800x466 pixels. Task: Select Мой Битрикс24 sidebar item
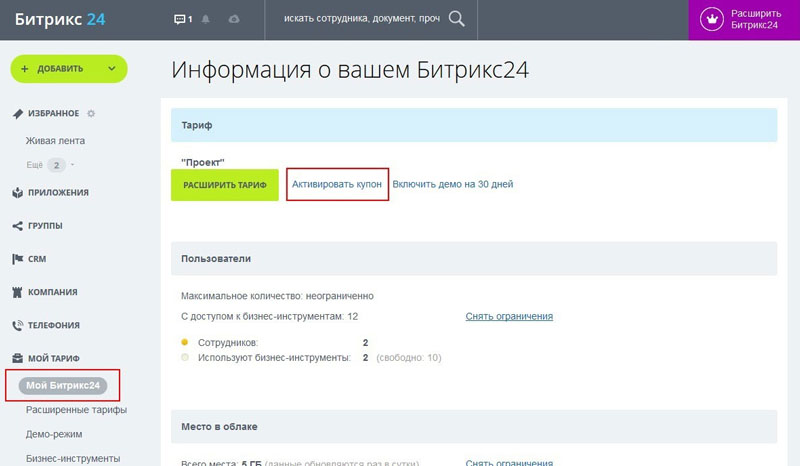[x=63, y=385]
